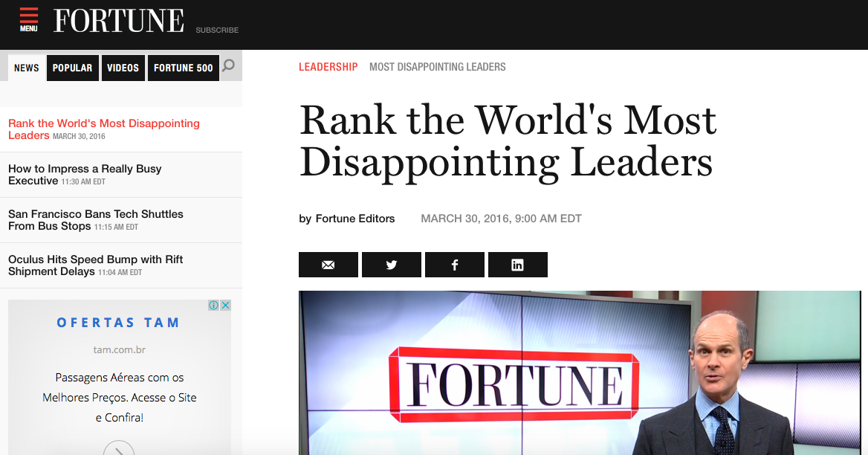Share article on Twitter
868x455 pixels.
point(392,265)
